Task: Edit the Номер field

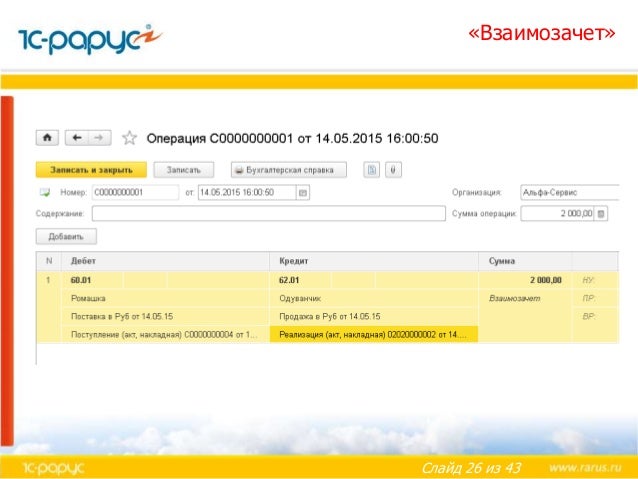Action: [135, 192]
